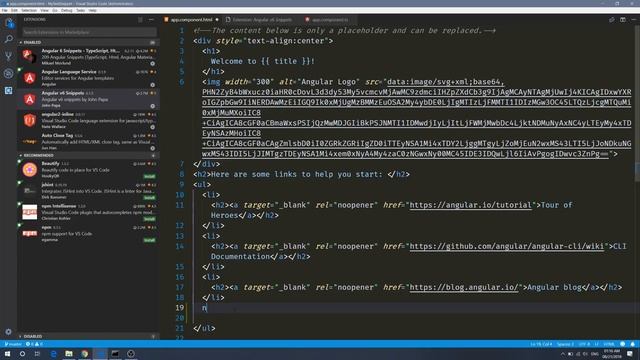
Task: Open the Explorer view in the activity bar
Action: point(9,23)
